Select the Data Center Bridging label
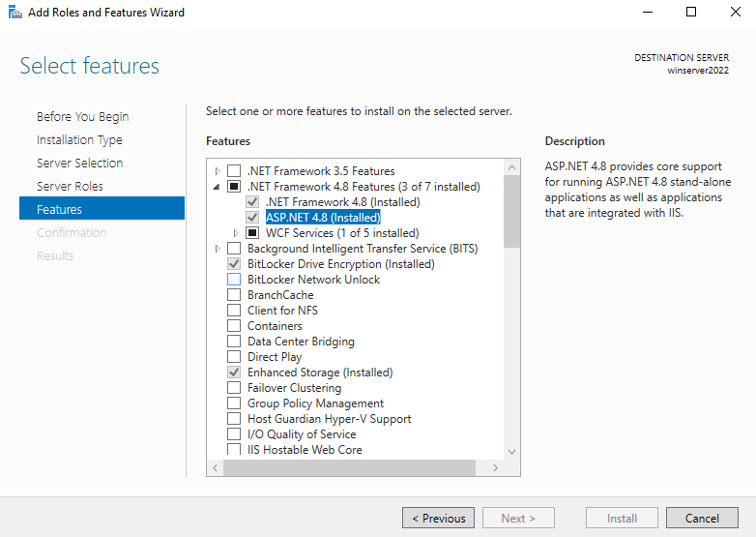The height and width of the screenshot is (537, 756). [301, 342]
